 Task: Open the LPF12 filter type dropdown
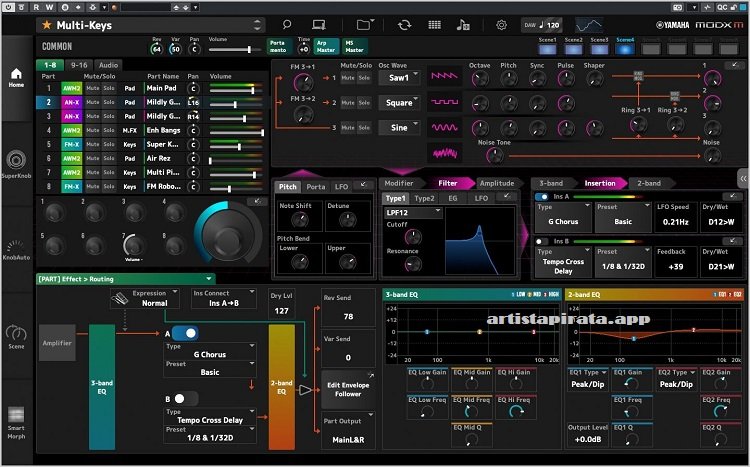[x=413, y=212]
